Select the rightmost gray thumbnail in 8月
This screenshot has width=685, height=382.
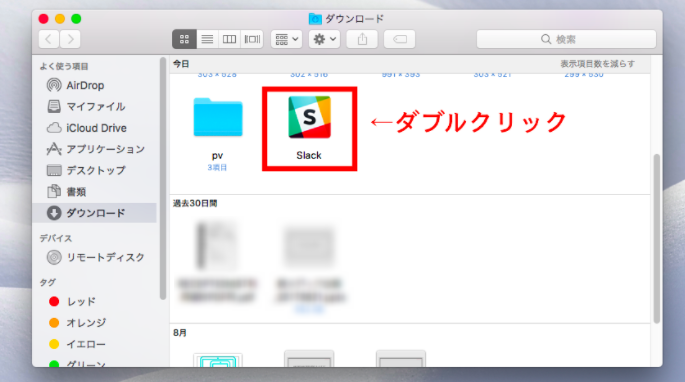pos(401,358)
